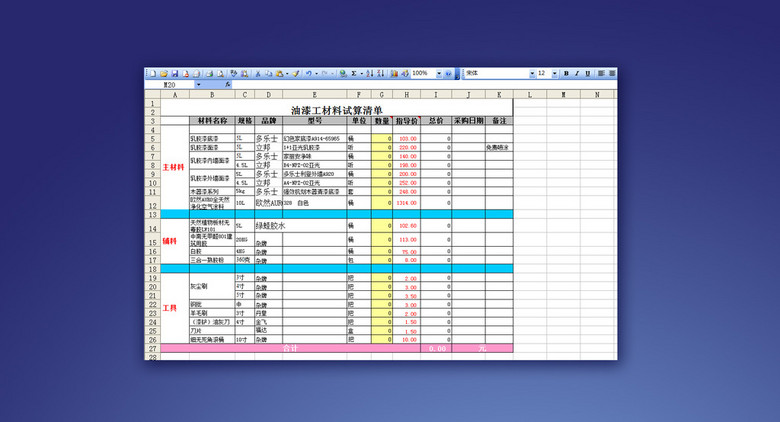780x422 pixels.
Task: Click the New workbook icon
Action: coord(152,74)
